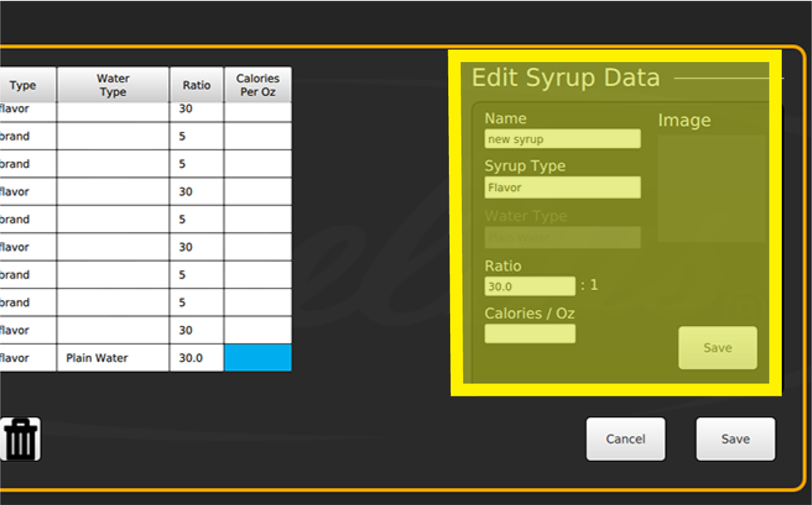
Task: Select the flavor cell in Plain Water row
Action: point(28,357)
